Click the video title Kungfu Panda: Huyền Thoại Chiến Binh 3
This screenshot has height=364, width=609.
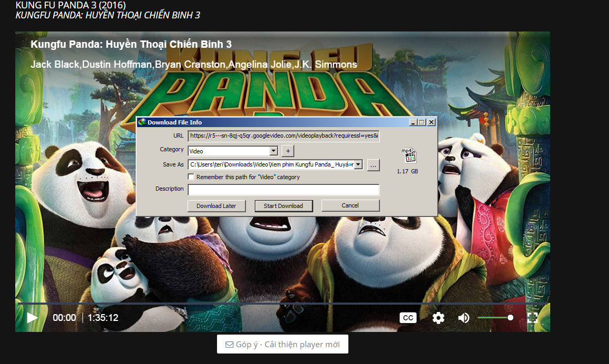click(131, 44)
